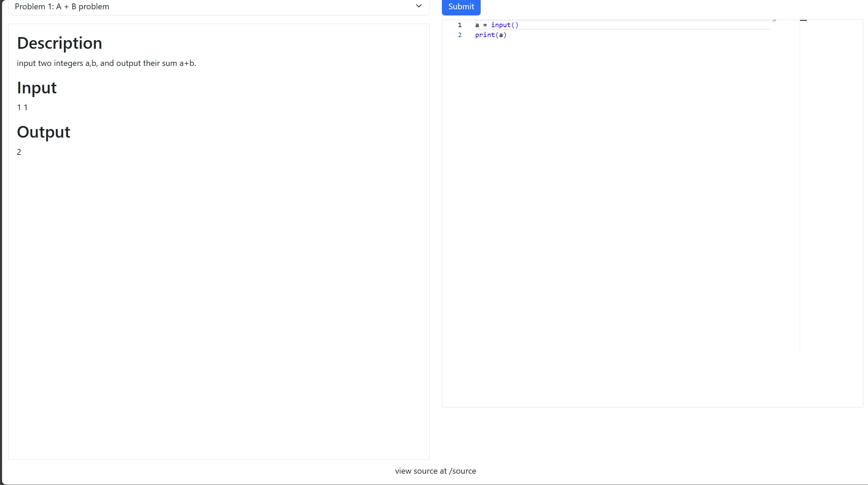Click variable 'a' inside print parentheses
The width and height of the screenshot is (868, 485).
[501, 35]
